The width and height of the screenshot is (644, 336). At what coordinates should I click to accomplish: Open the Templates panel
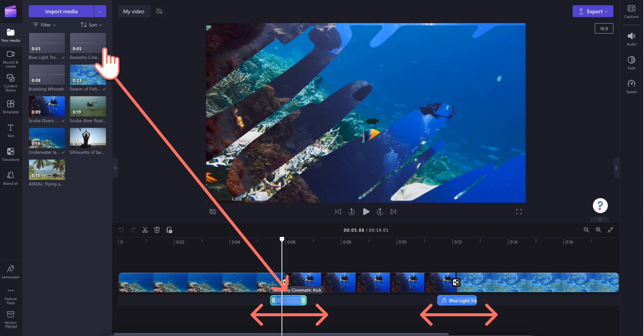(10, 107)
